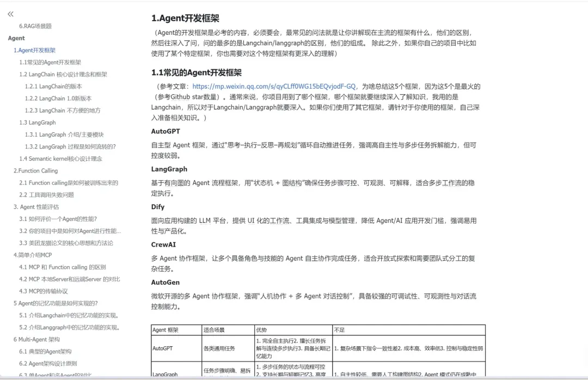Image resolution: width=588 pixels, height=380 pixels.
Task: Go to 4.3 MCP的传输协议 outline item
Action: pos(44,291)
